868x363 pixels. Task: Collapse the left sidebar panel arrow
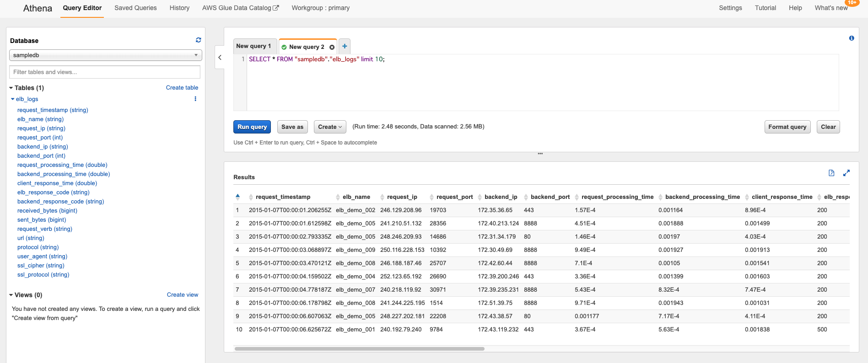(220, 58)
